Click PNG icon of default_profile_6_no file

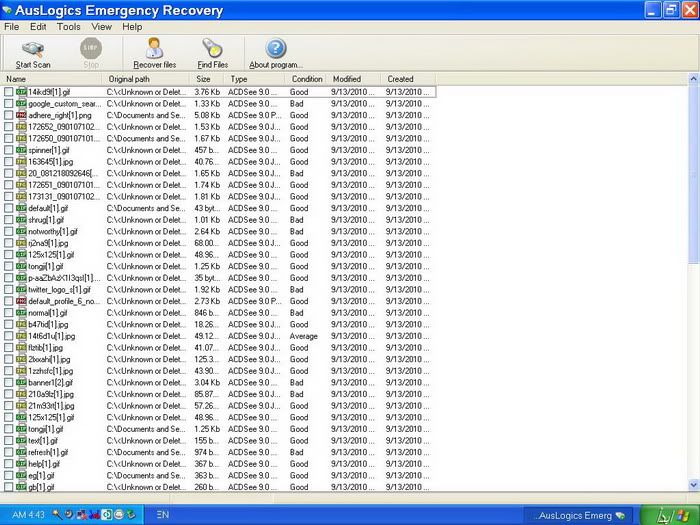coord(21,301)
